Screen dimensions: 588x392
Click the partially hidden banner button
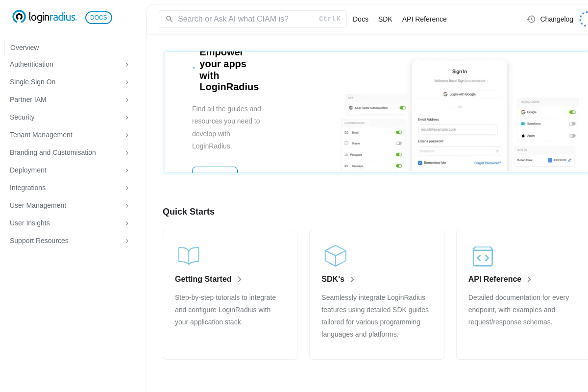coord(215,170)
